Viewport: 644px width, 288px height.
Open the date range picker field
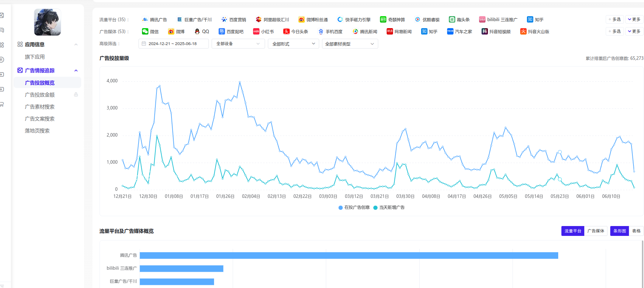coord(173,44)
